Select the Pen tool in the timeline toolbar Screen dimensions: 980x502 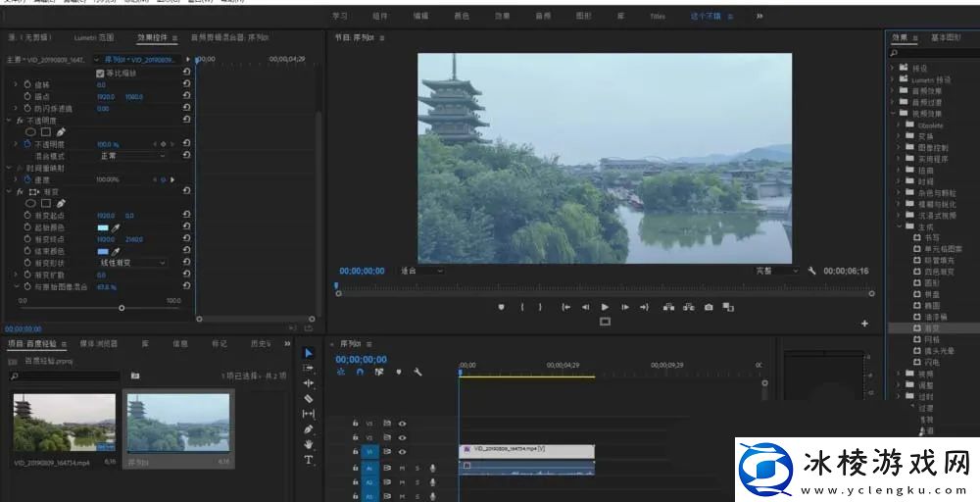coord(309,429)
